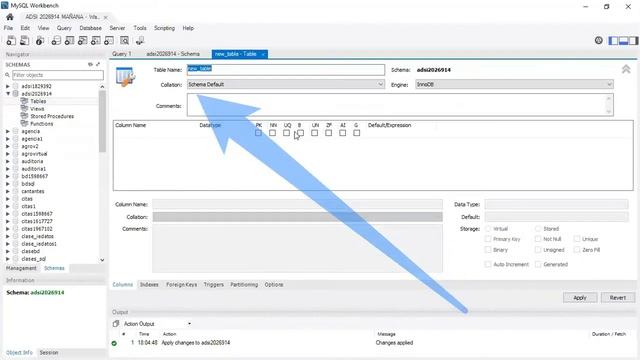Tick the G checkbox in column grid
This screenshot has height=360, width=640.
[x=357, y=133]
